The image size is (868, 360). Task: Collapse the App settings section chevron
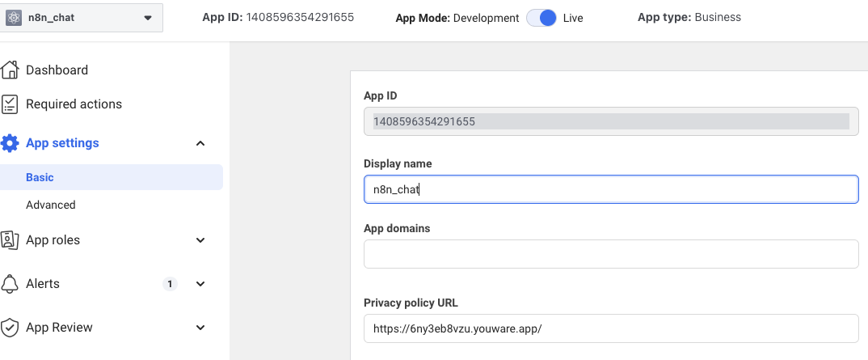200,144
